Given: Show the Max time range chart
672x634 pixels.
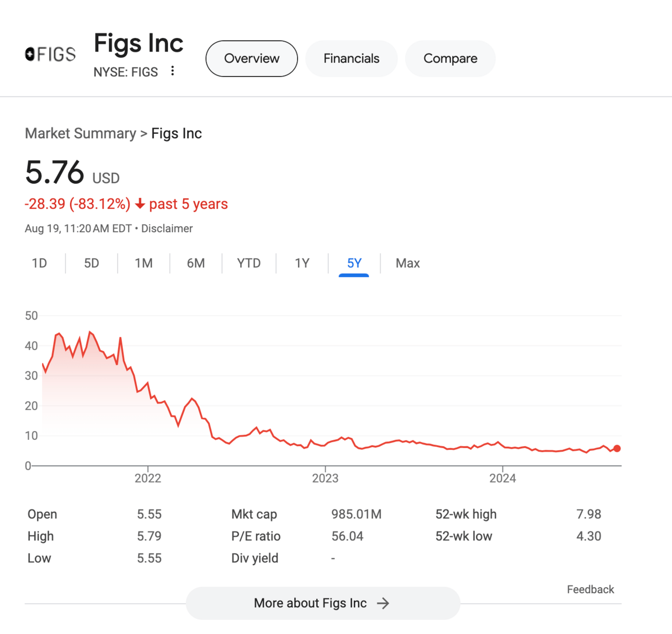Looking at the screenshot, I should (x=408, y=263).
